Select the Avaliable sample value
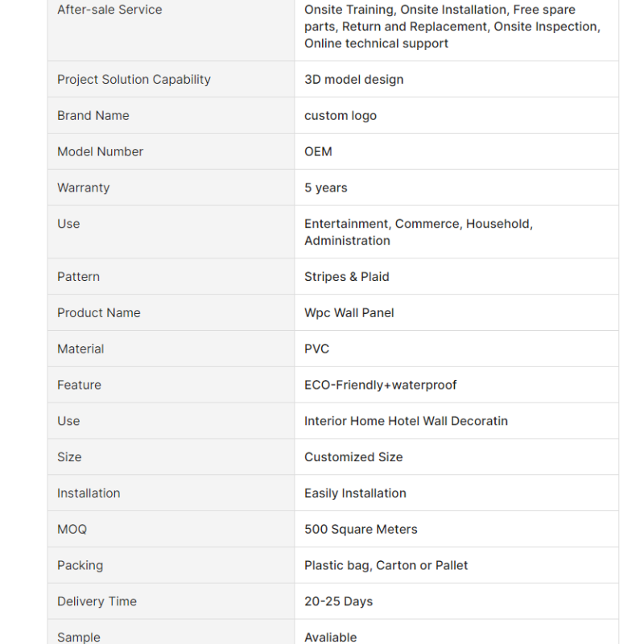Screen dimensions: 644x644 pos(331,637)
